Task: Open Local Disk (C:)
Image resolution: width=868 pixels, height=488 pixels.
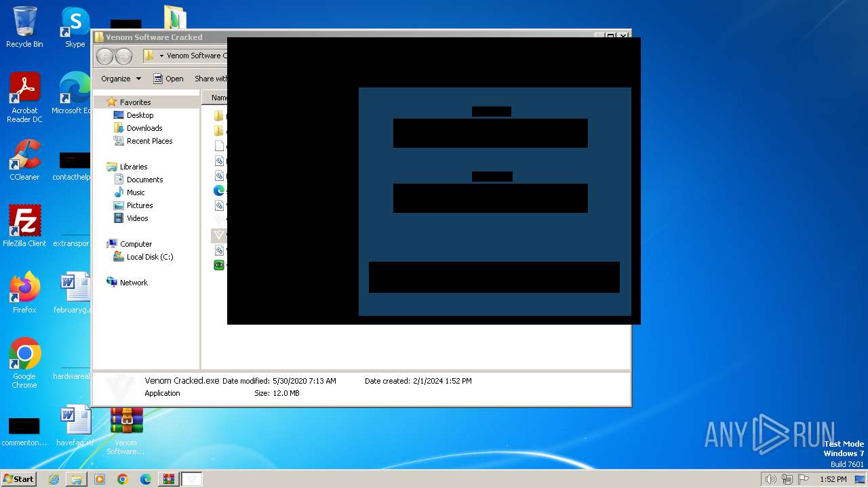Action: pos(149,257)
